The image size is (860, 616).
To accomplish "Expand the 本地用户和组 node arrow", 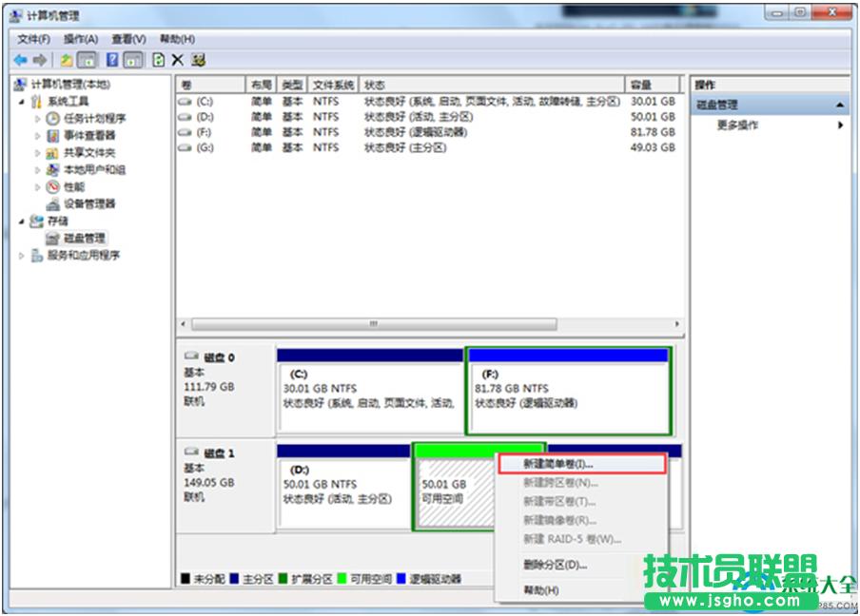I will [37, 170].
